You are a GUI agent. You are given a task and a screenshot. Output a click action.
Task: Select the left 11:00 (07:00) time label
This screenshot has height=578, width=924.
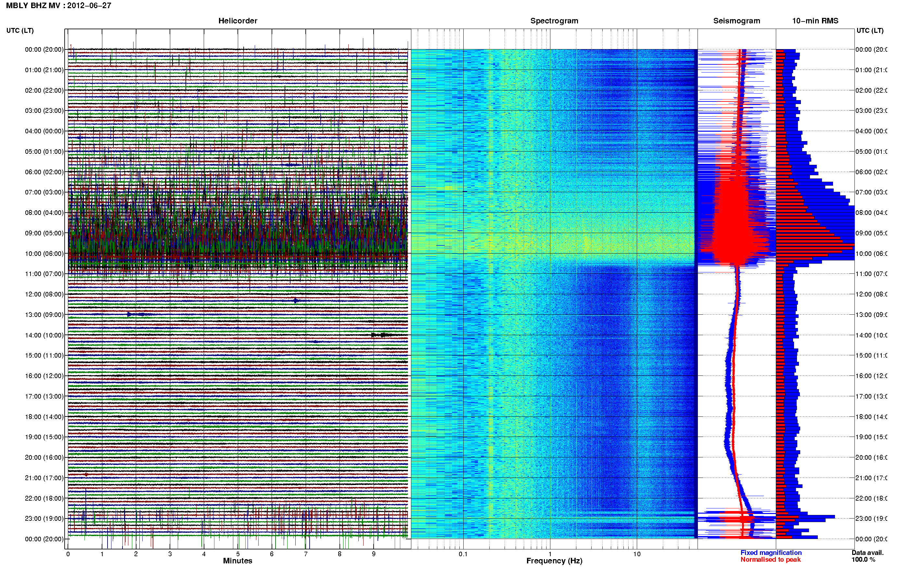click(44, 274)
